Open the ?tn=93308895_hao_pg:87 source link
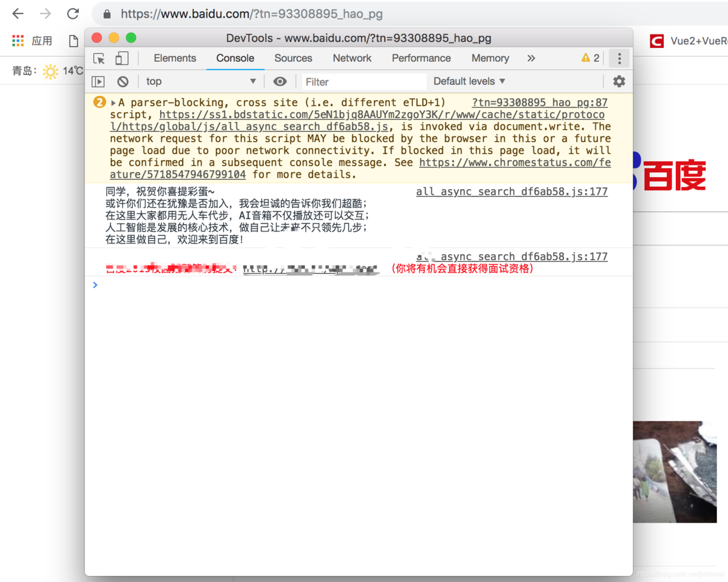Screen dimensions: 728x582 [539, 102]
